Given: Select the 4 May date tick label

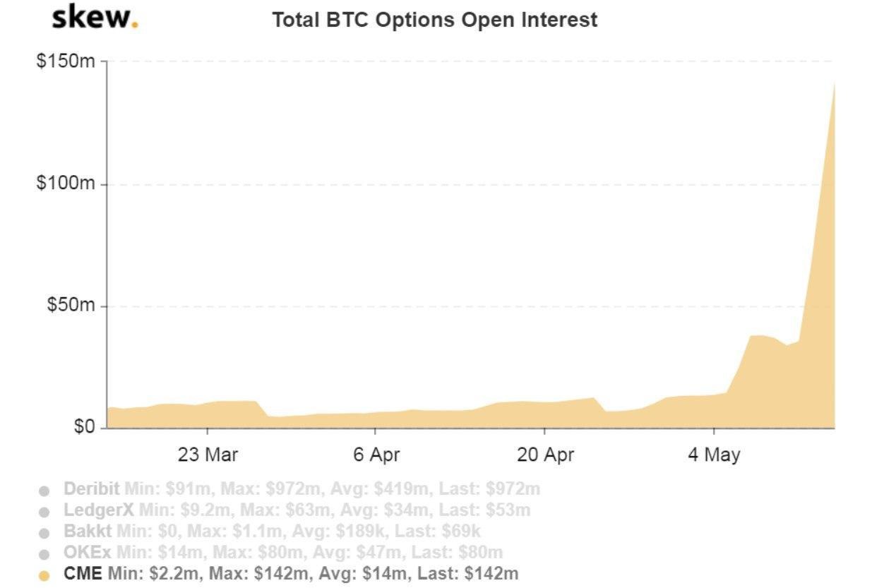Looking at the screenshot, I should (x=714, y=455).
